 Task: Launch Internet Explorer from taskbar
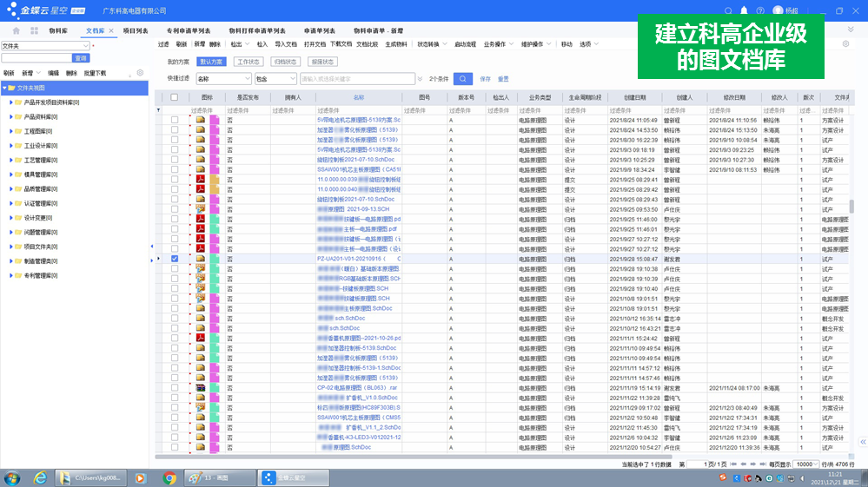click(40, 478)
